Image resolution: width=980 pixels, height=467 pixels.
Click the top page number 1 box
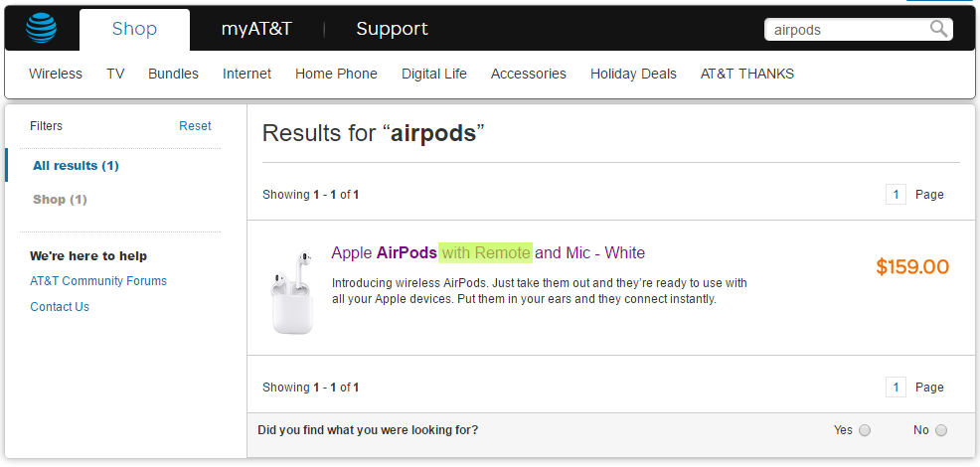(x=896, y=195)
